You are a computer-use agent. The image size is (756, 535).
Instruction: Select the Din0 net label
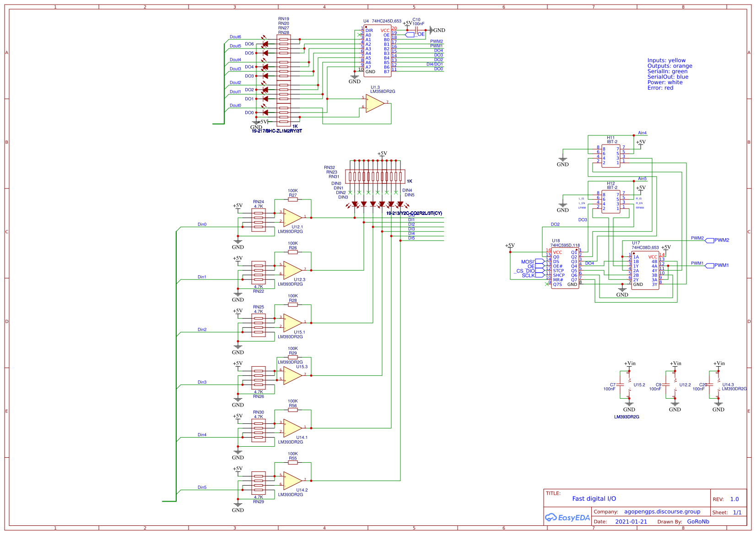(x=201, y=224)
